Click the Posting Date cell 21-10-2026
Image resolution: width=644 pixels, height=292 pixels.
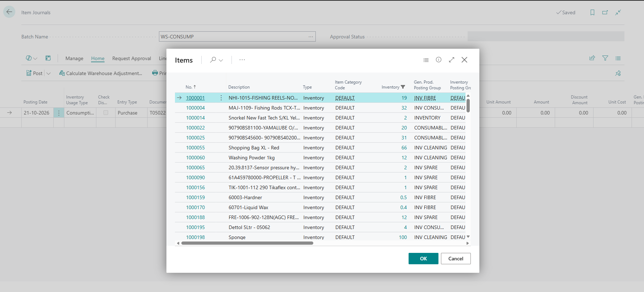point(37,113)
